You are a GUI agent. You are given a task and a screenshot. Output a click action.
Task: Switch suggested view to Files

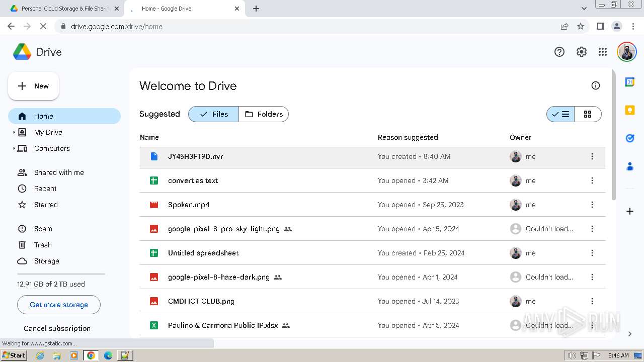click(x=213, y=114)
